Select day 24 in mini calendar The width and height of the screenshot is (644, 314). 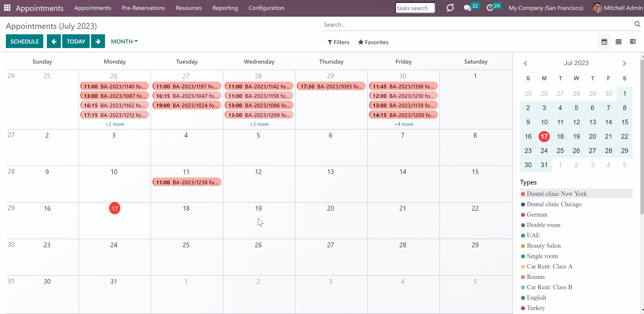point(544,151)
